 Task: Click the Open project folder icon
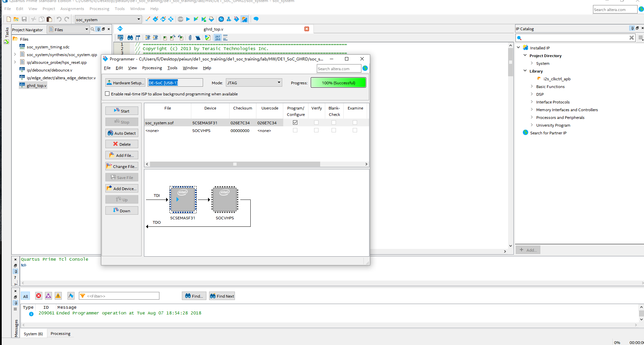[16, 19]
